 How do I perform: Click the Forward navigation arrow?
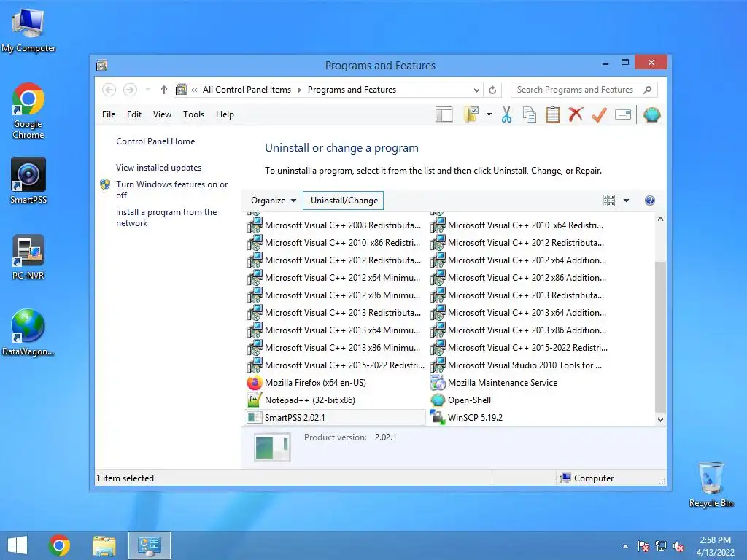click(130, 90)
